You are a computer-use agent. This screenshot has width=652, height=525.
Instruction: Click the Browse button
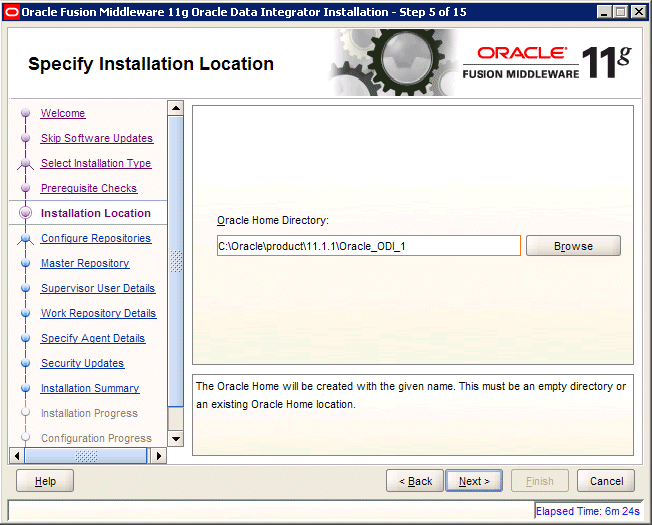coord(573,246)
